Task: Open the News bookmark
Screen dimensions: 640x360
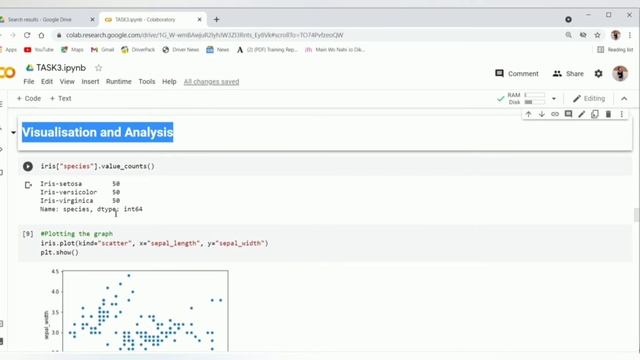Action: (x=218, y=50)
